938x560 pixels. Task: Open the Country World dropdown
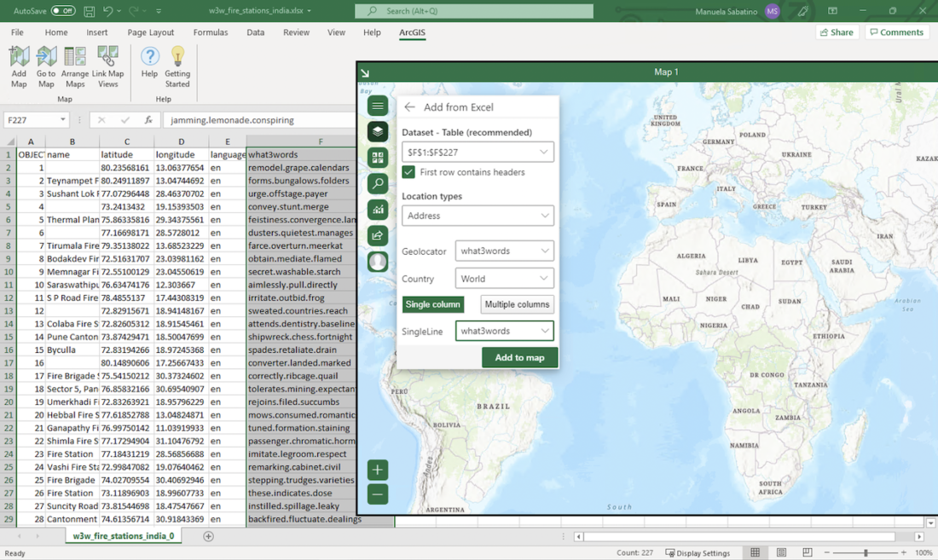point(504,279)
